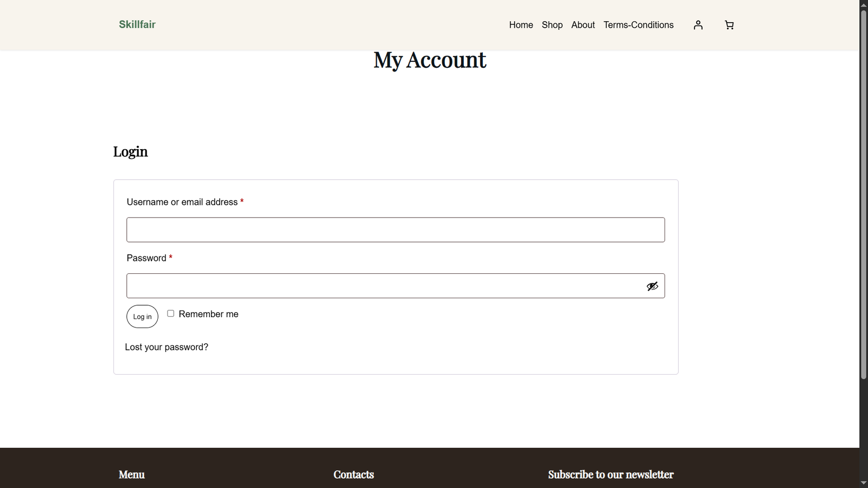
Task: Open the Lost your password link
Action: pyautogui.click(x=167, y=347)
